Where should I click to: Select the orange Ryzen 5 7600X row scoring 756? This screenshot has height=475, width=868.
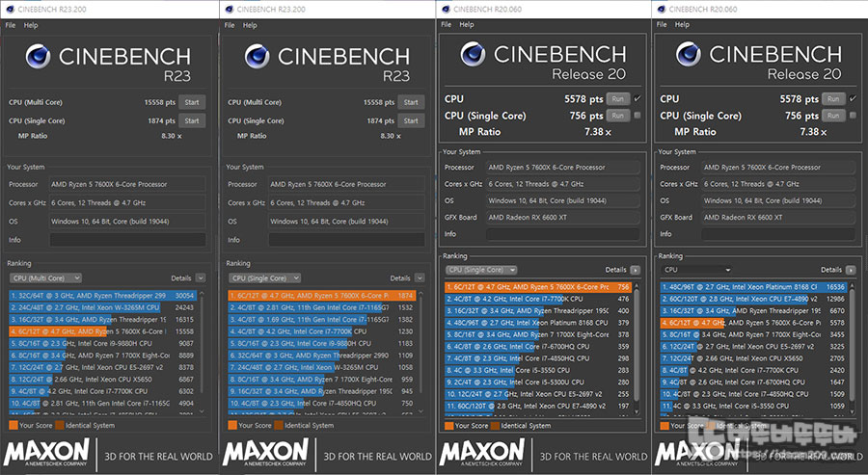(x=538, y=287)
